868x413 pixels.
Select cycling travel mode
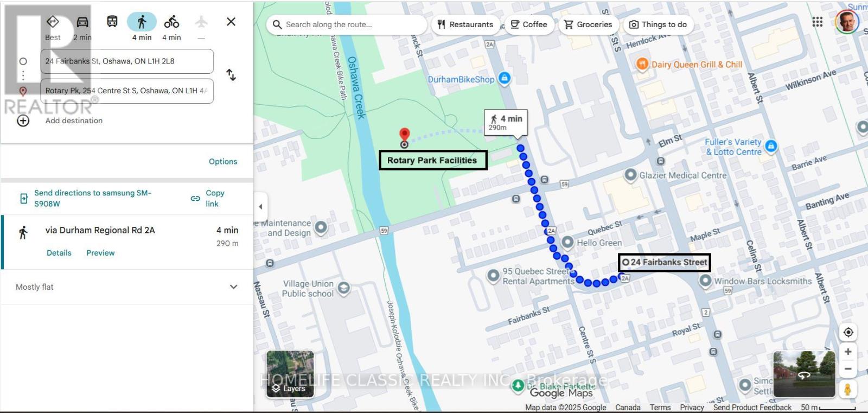click(171, 22)
